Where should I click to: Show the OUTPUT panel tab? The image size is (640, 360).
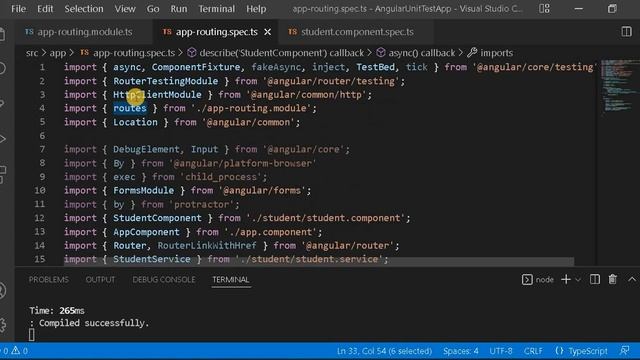[100, 280]
